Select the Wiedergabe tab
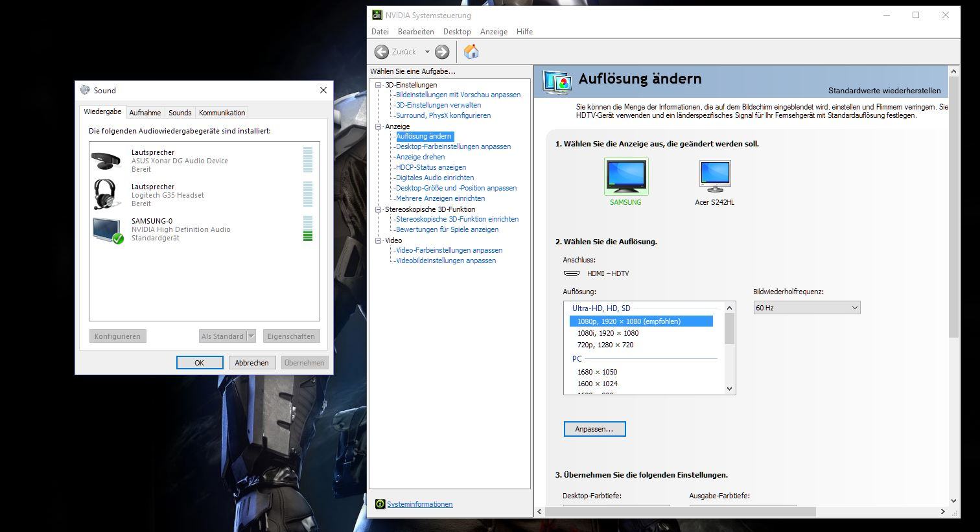980x532 pixels. pos(103,112)
